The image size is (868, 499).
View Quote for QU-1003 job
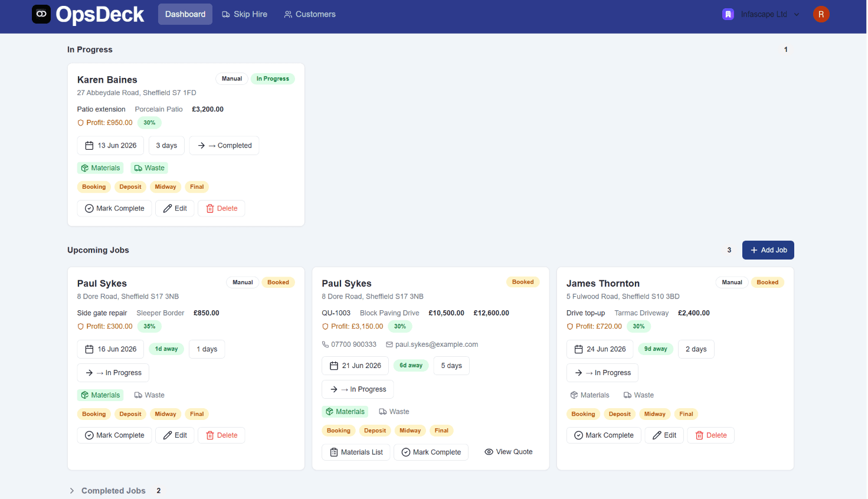click(509, 452)
